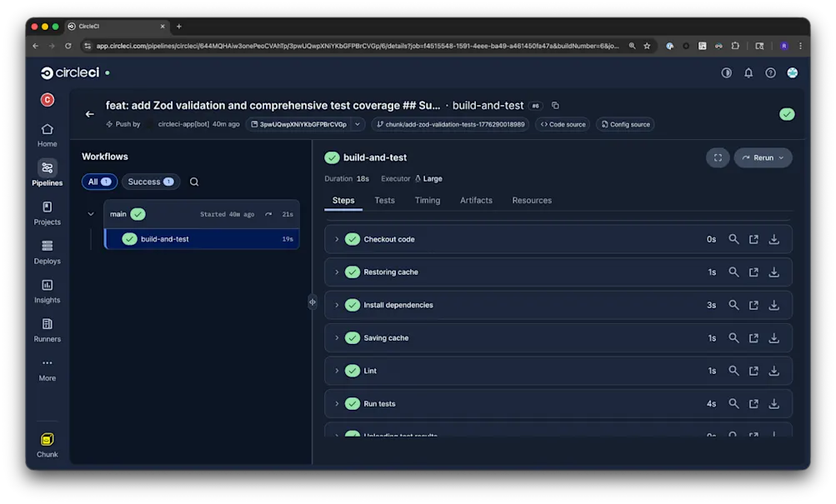836x504 pixels.
Task: Collapse the main workflow in the list
Action: pos(91,213)
